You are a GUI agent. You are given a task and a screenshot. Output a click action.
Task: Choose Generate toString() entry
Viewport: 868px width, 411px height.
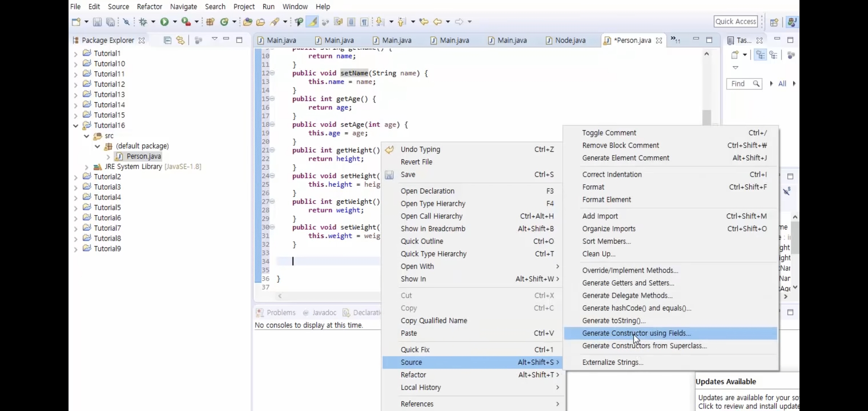(670, 320)
